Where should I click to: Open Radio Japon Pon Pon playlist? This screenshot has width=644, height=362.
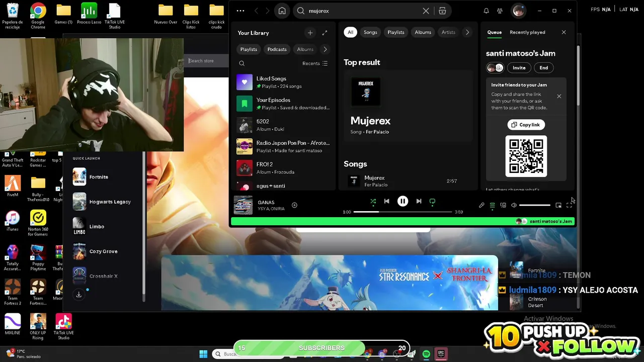pyautogui.click(x=284, y=146)
